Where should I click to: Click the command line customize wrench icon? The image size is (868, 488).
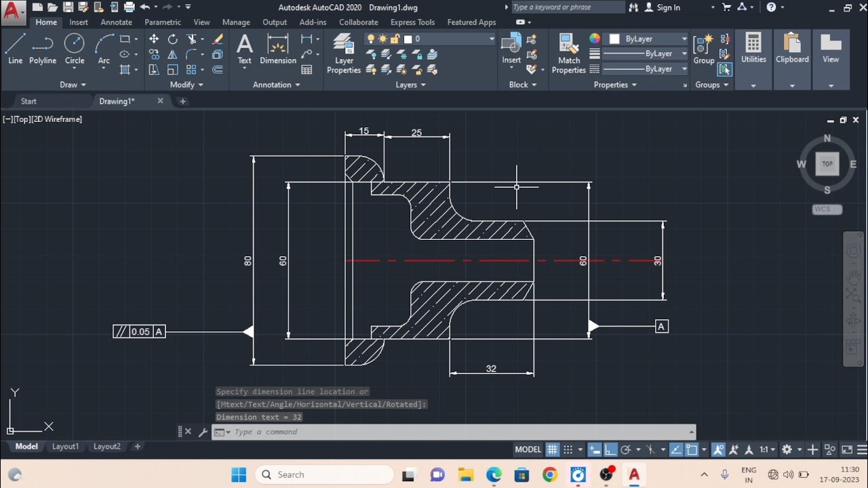pyautogui.click(x=202, y=432)
